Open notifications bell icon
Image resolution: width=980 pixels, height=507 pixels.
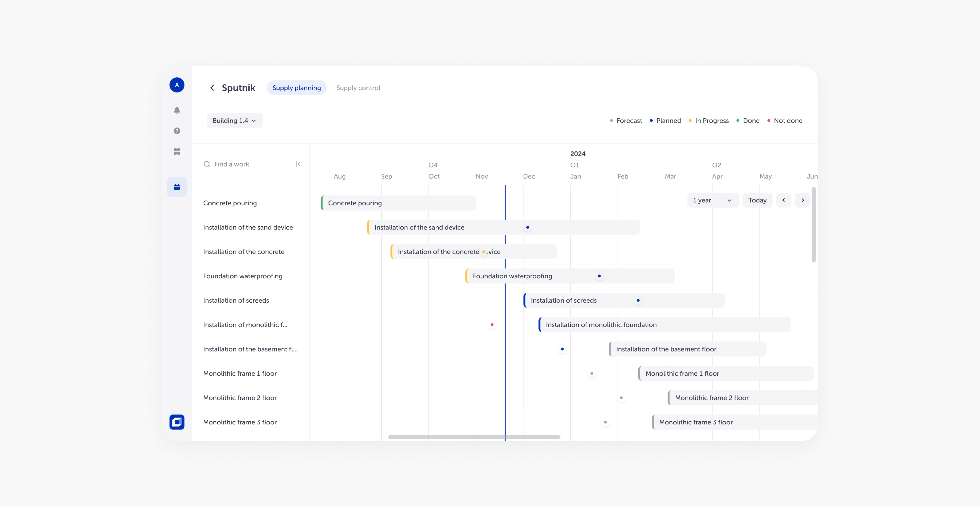[177, 110]
